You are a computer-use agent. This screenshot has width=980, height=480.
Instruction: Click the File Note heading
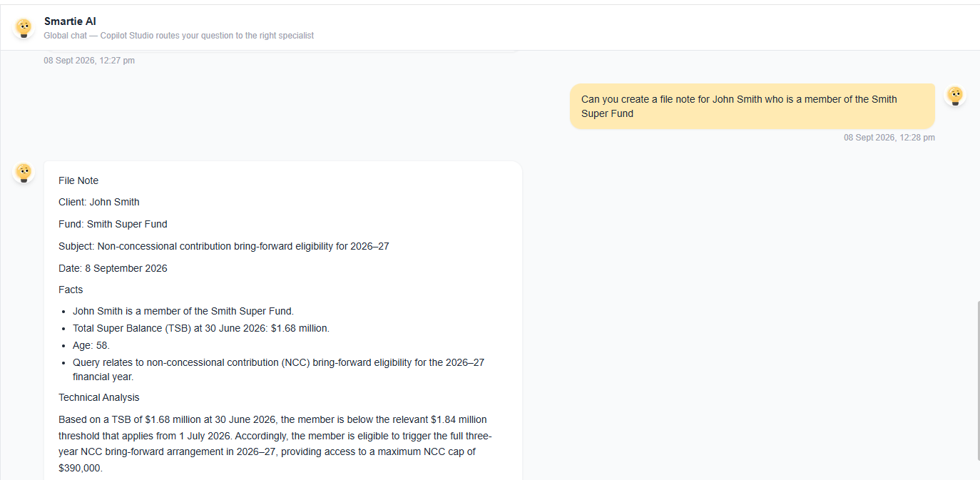pyautogui.click(x=78, y=180)
